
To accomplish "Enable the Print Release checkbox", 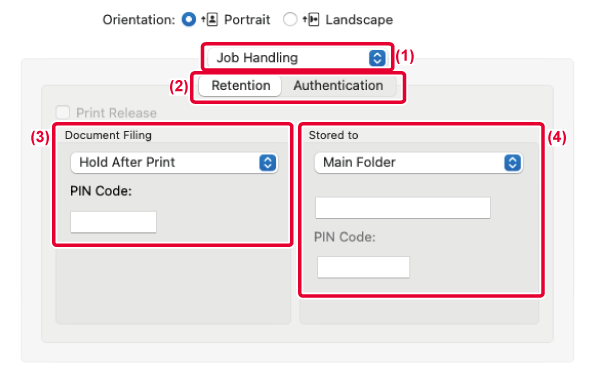I will tap(63, 113).
